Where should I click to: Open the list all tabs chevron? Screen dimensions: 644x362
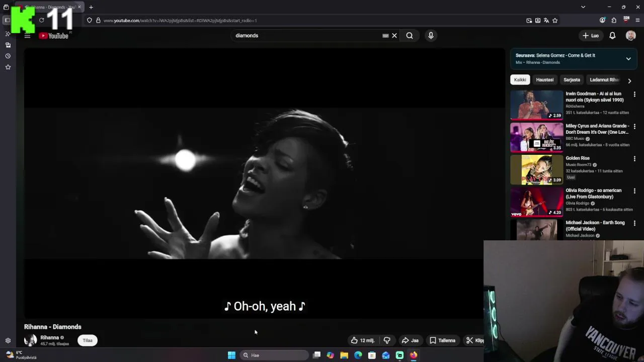point(583,7)
